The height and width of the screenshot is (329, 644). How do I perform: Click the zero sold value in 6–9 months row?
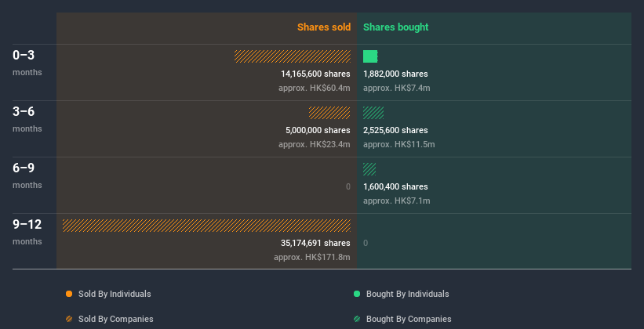[x=348, y=186]
